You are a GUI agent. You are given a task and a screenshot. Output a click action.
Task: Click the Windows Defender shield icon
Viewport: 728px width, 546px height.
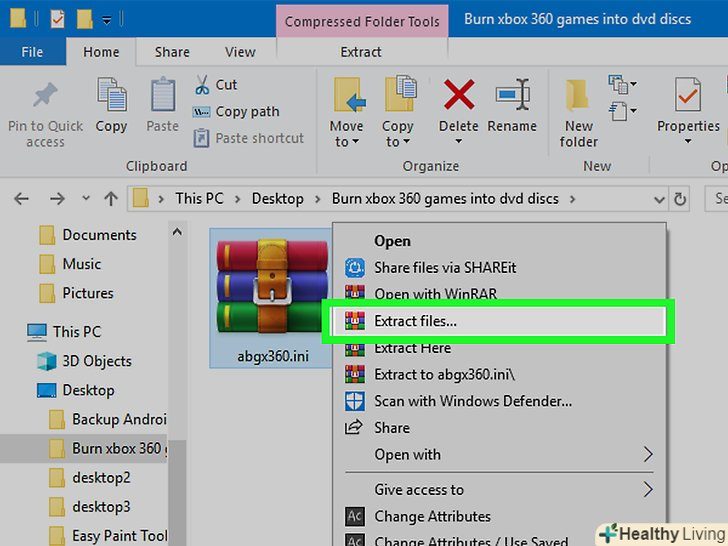(355, 401)
